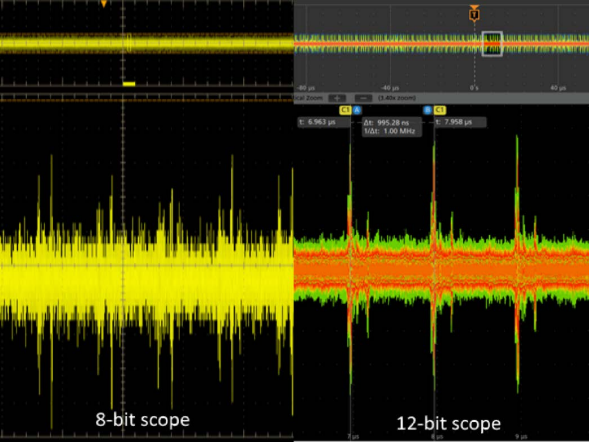This screenshot has height=442, width=589.
Task: Click the orange trigger arrow above 8-bit display
Action: 104,4
